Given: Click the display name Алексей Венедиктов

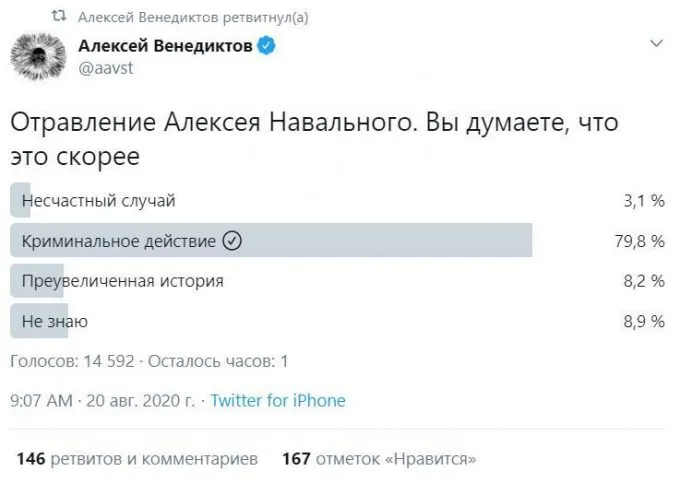Looking at the screenshot, I should 165,45.
